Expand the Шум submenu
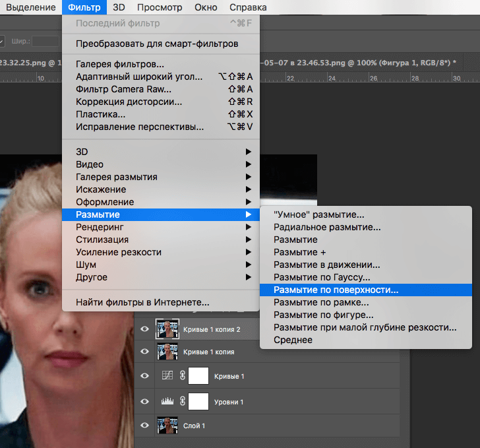 click(x=161, y=265)
